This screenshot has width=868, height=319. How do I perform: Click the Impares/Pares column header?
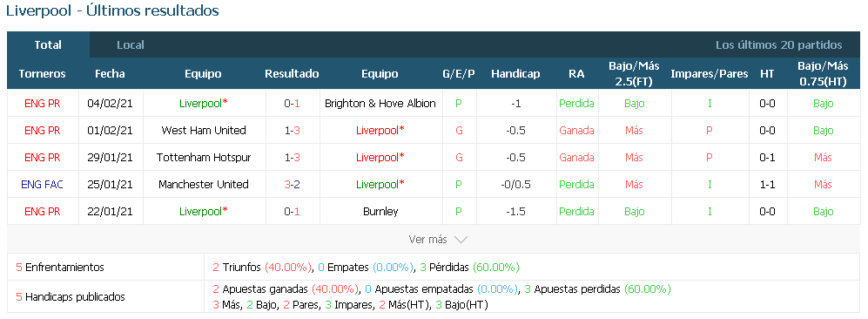(x=710, y=74)
